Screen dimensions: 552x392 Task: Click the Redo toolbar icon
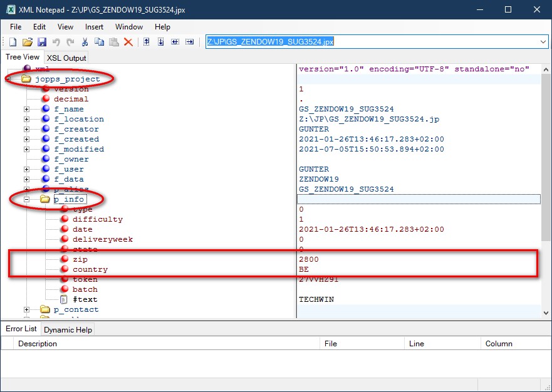(x=70, y=42)
